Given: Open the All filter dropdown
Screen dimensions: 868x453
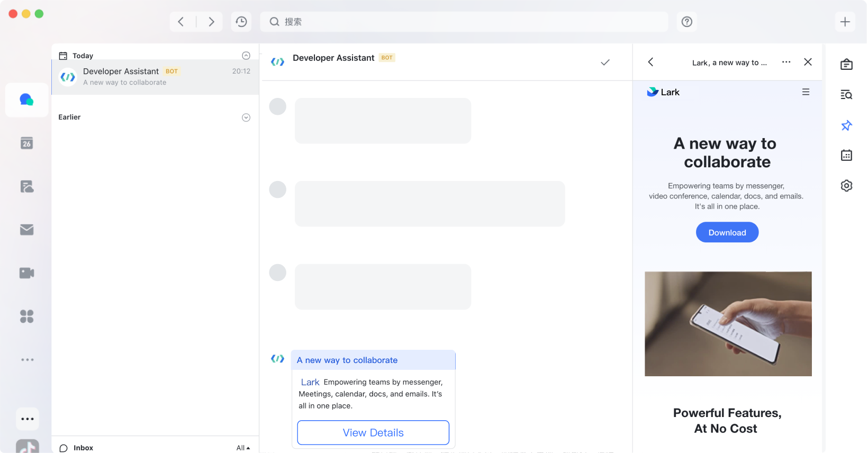Looking at the screenshot, I should [x=243, y=448].
